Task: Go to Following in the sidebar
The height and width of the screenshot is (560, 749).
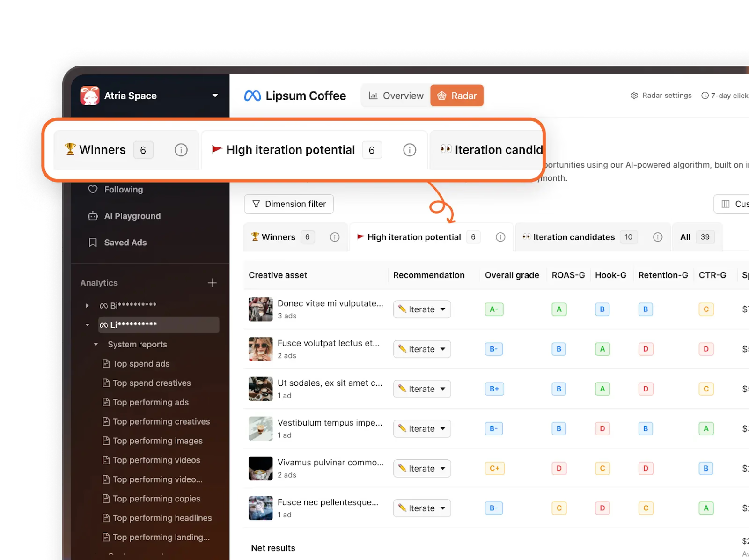Action: click(123, 190)
